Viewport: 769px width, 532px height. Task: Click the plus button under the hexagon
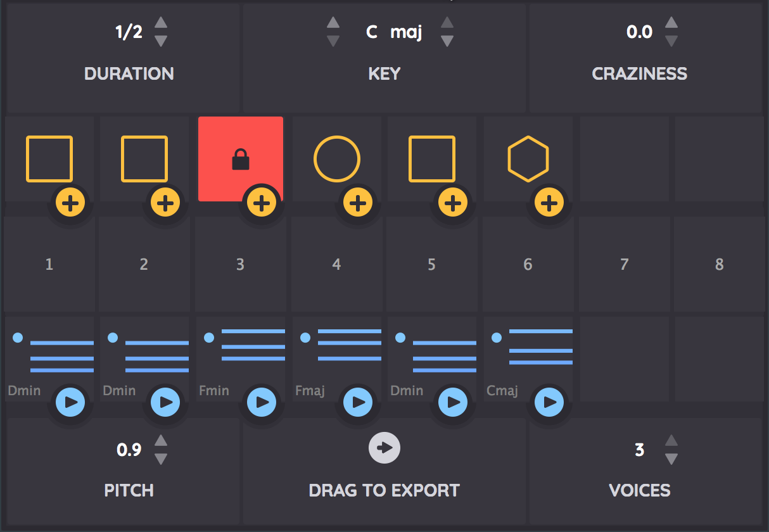tap(549, 203)
